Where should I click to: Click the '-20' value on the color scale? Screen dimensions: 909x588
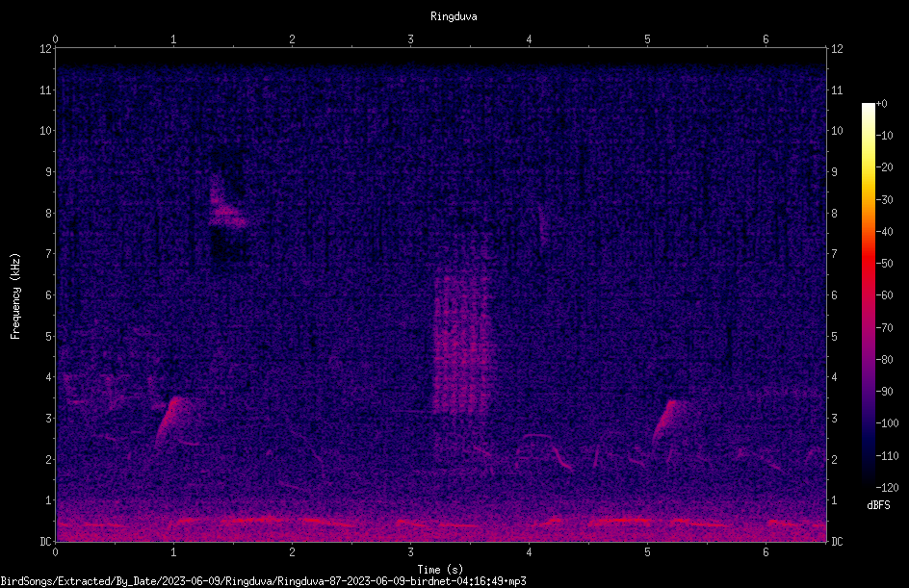coord(885,167)
